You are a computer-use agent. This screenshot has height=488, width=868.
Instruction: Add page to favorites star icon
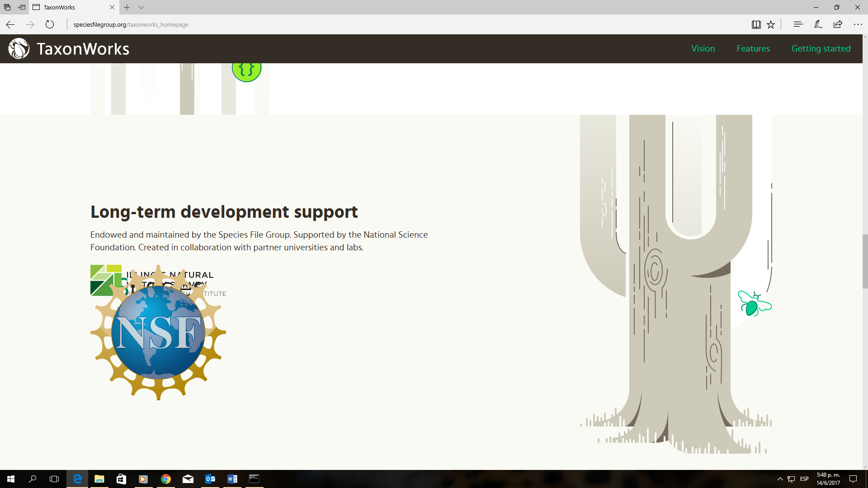point(771,24)
